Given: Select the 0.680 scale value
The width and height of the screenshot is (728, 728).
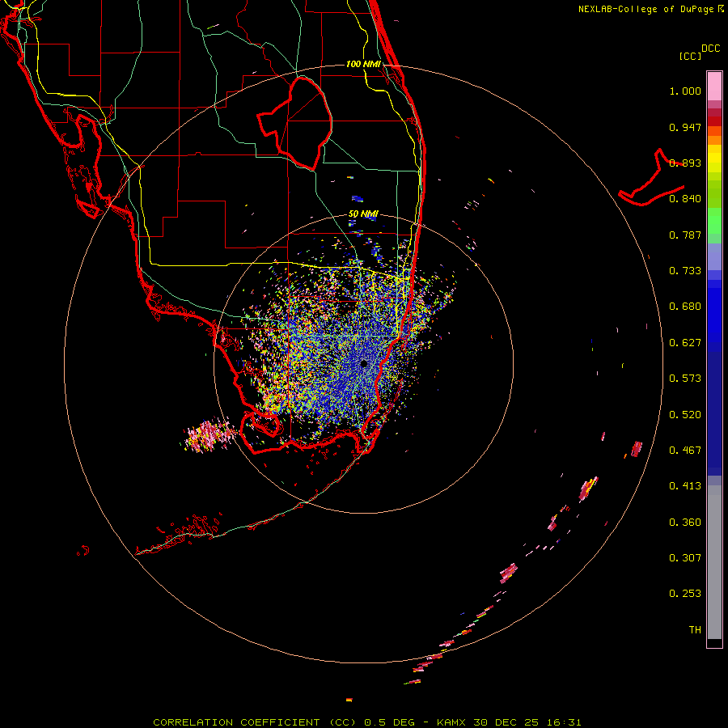Looking at the screenshot, I should click(685, 307).
